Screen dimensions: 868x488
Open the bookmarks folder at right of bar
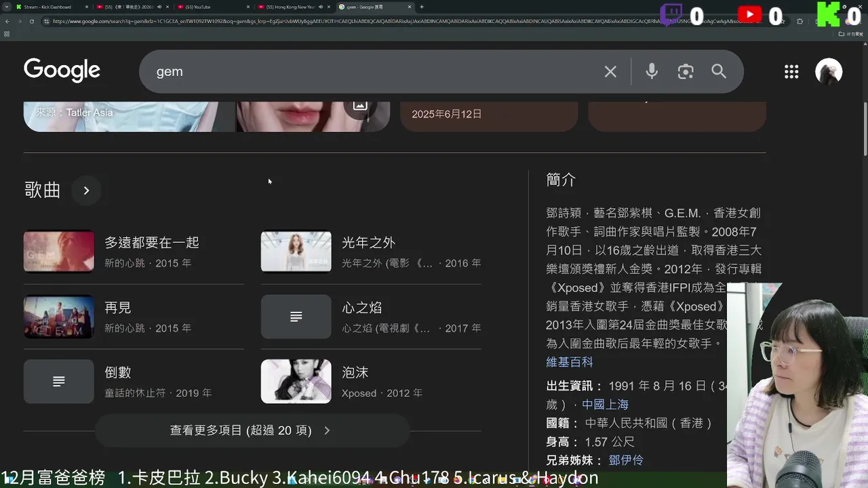click(850, 33)
